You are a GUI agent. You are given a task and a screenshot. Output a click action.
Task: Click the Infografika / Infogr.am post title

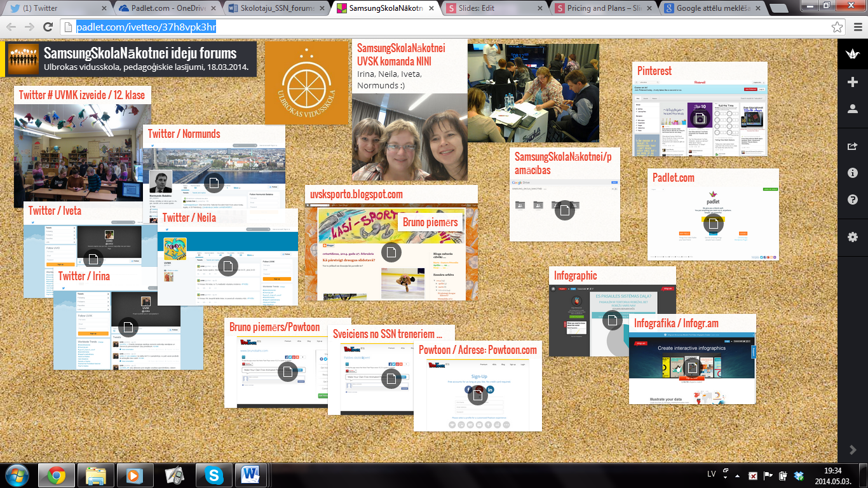tap(676, 323)
